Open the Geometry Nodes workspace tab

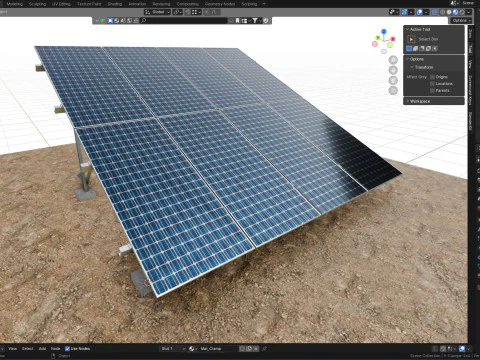220,4
